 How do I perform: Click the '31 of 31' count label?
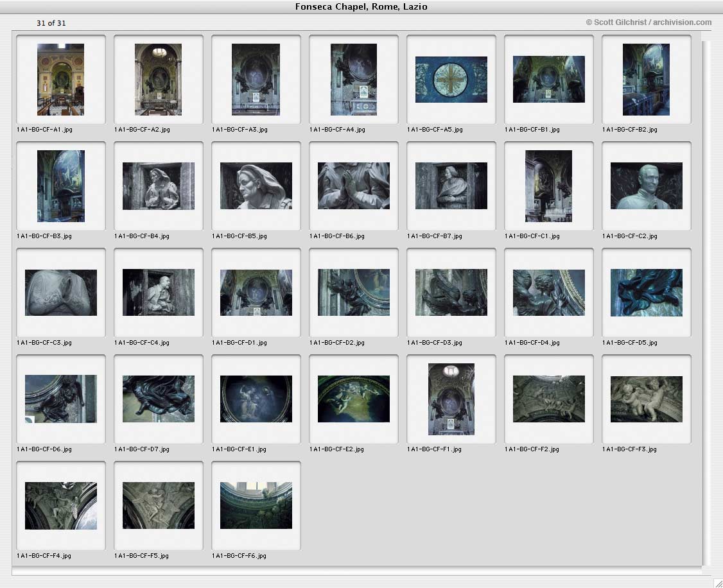click(x=51, y=23)
